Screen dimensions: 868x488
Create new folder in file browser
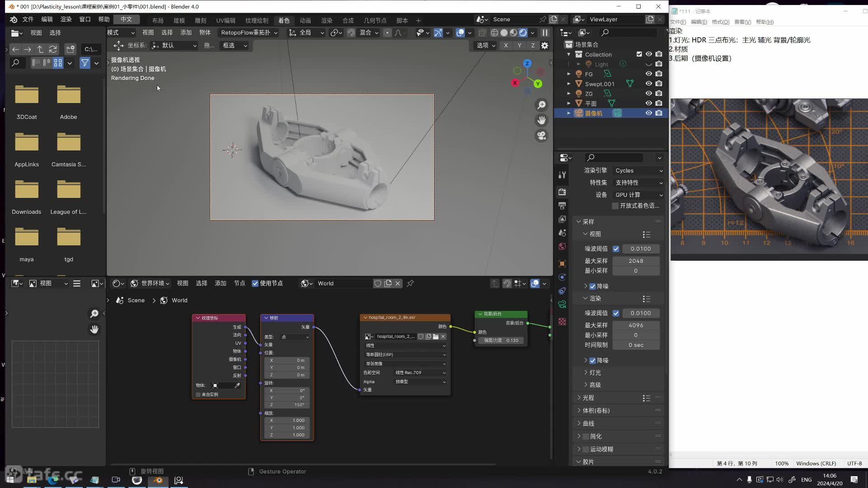(70, 49)
